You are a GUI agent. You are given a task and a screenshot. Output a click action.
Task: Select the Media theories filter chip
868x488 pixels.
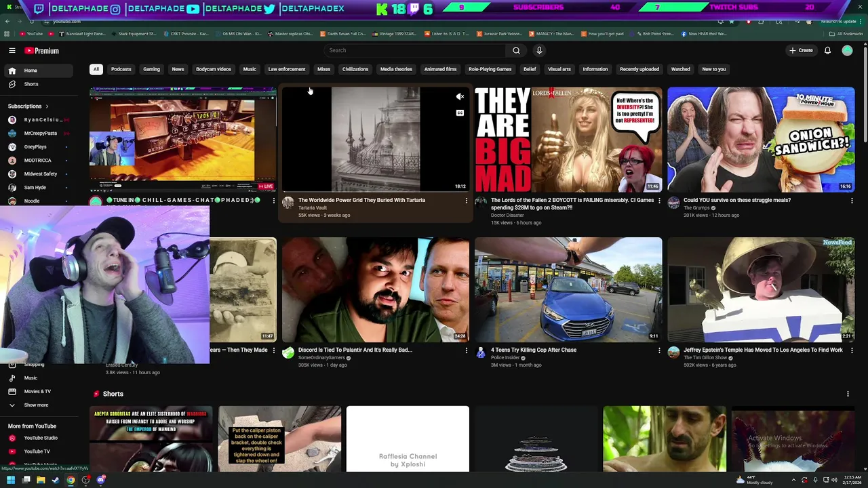pos(396,69)
